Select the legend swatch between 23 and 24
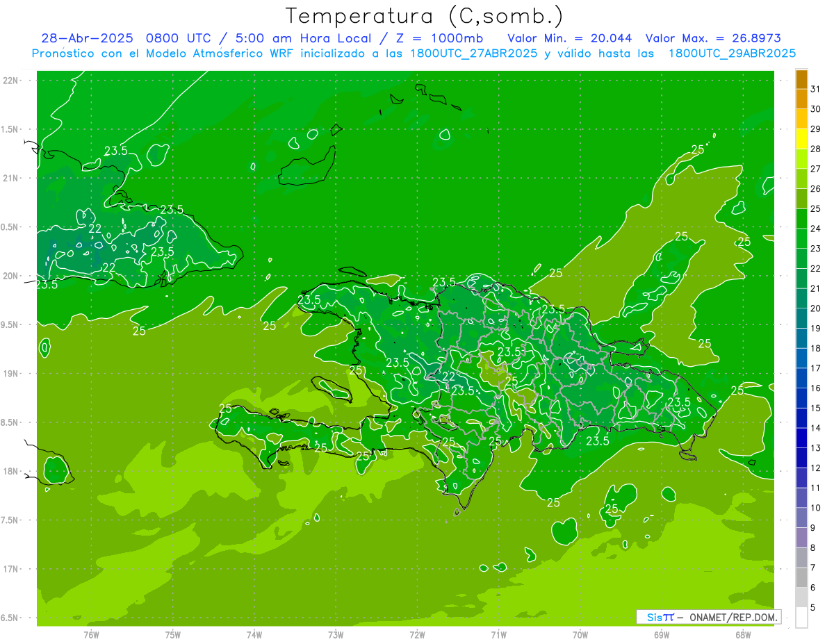This screenshot has height=644, width=834. point(801,238)
